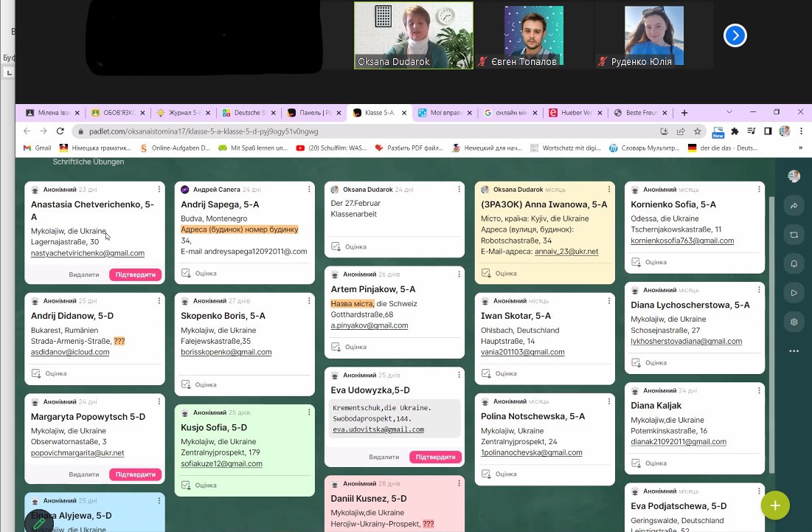Click Видалити on Eva Udowyzka post
The height and width of the screenshot is (532, 812).
(x=384, y=457)
